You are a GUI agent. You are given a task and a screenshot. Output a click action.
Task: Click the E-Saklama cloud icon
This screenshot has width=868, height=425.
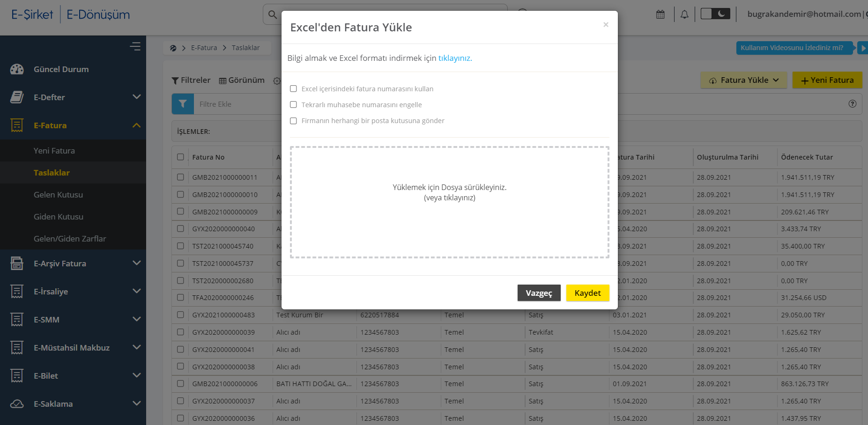(x=17, y=404)
